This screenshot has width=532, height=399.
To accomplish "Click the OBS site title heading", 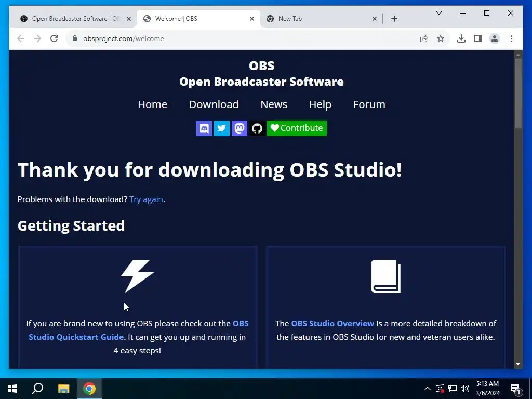I will [x=261, y=65].
